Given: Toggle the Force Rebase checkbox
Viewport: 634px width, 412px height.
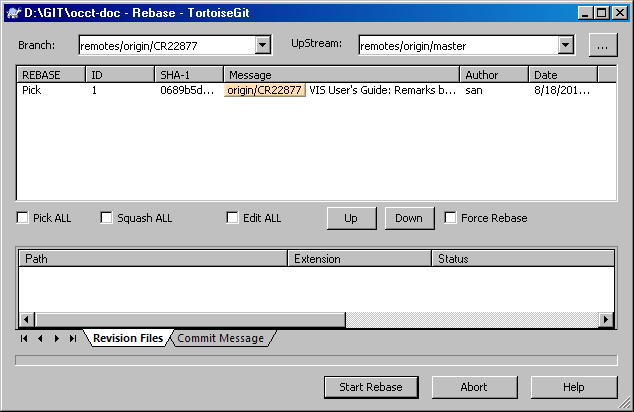Looking at the screenshot, I should coord(450,218).
